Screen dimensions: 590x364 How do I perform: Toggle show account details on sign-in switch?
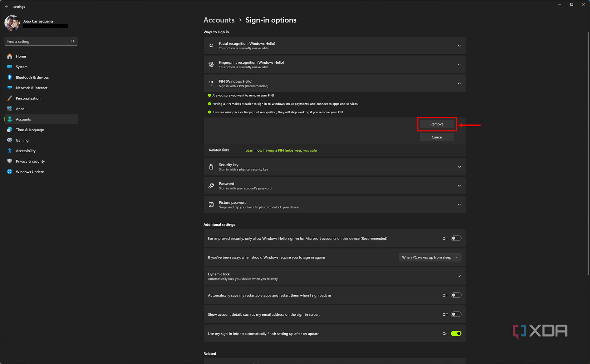[x=456, y=315]
